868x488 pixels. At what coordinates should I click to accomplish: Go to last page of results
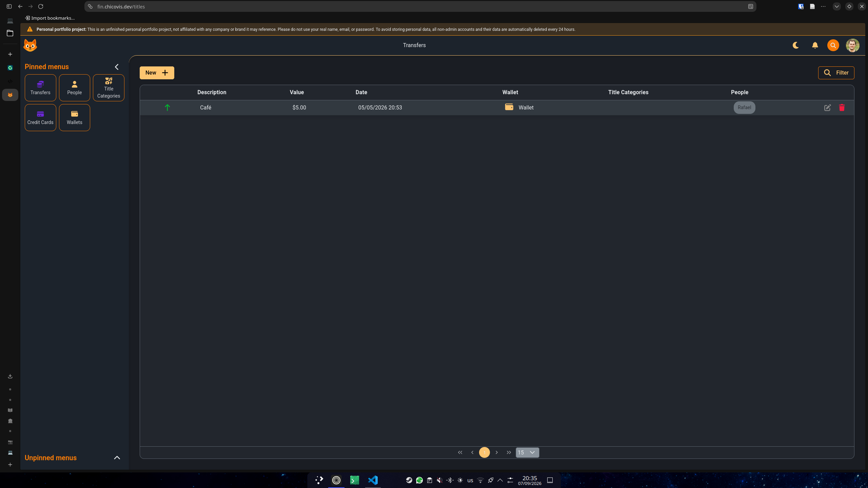point(509,452)
